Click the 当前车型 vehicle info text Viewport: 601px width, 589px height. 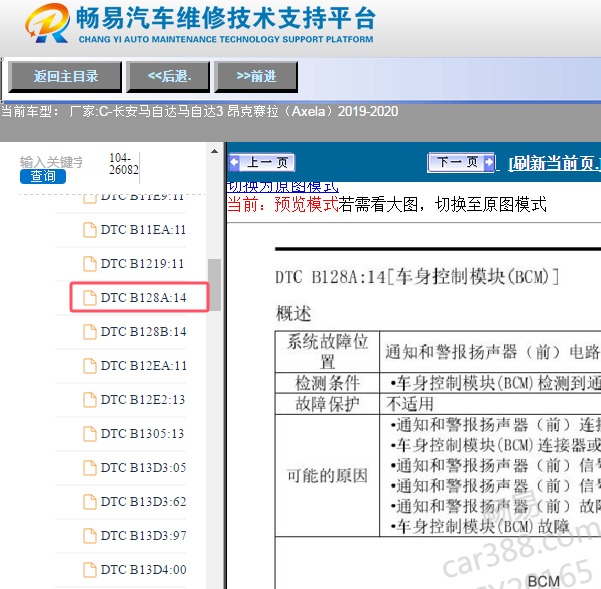click(x=200, y=112)
